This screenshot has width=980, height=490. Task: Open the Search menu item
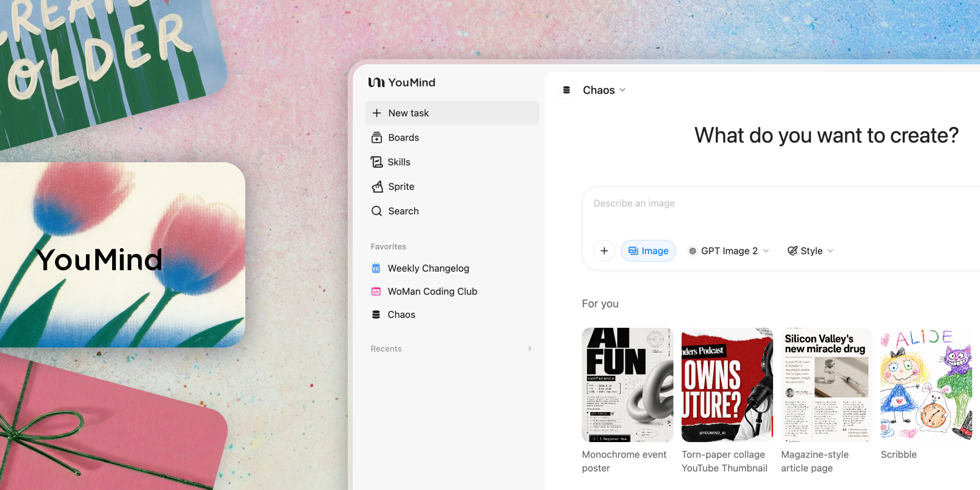[452, 211]
